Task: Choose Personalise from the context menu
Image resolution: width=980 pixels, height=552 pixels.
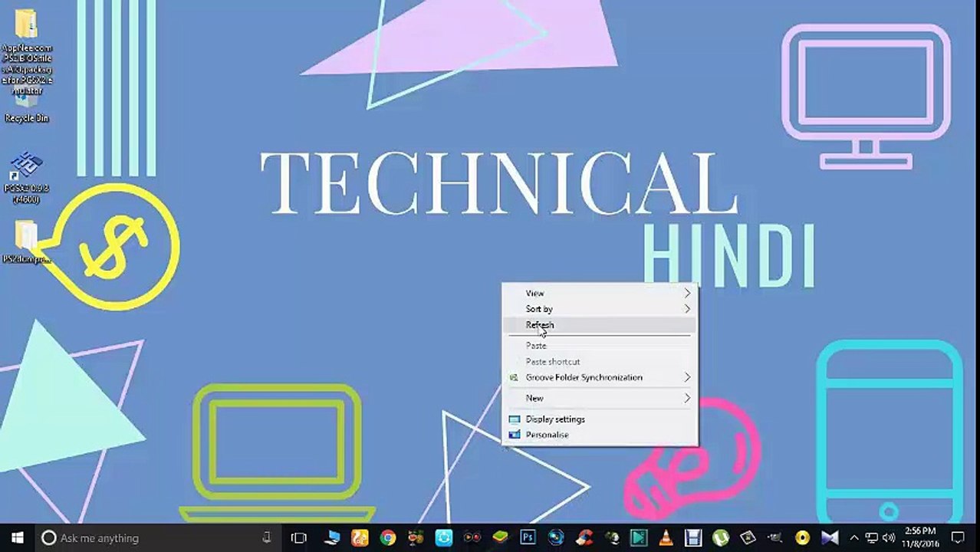Action: pos(600,435)
